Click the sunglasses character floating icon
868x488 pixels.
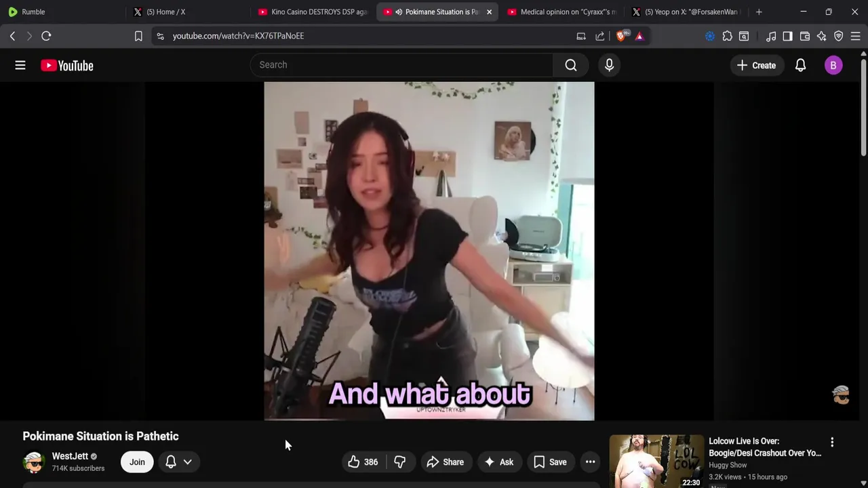click(x=841, y=395)
